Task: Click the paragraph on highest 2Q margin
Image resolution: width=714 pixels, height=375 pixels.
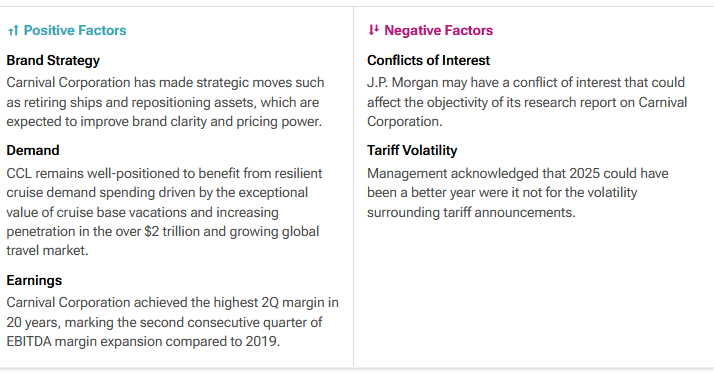Action: click(x=173, y=322)
